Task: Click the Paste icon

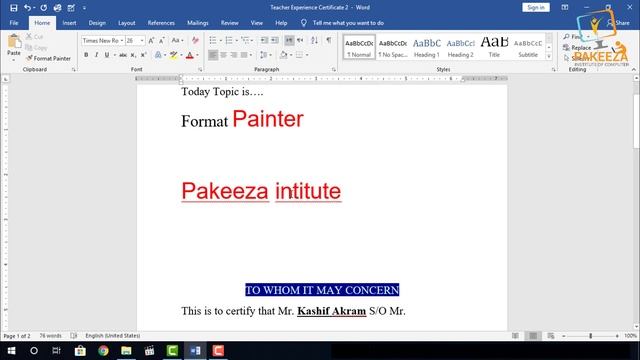Action: click(x=14, y=42)
